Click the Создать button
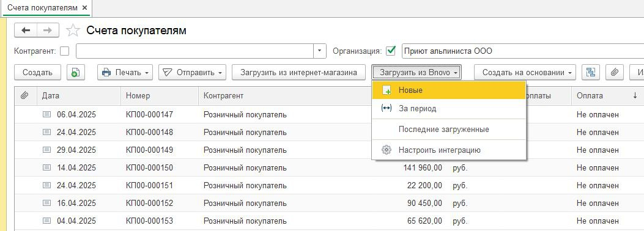 click(37, 72)
